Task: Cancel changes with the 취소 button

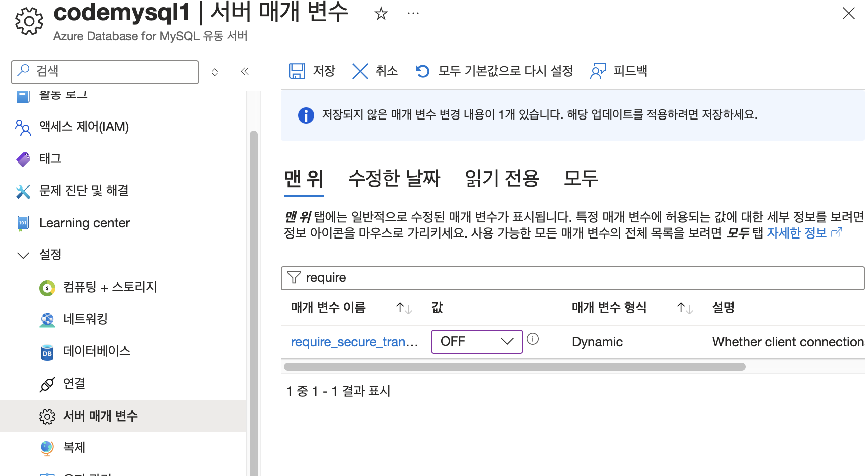Action: point(375,71)
